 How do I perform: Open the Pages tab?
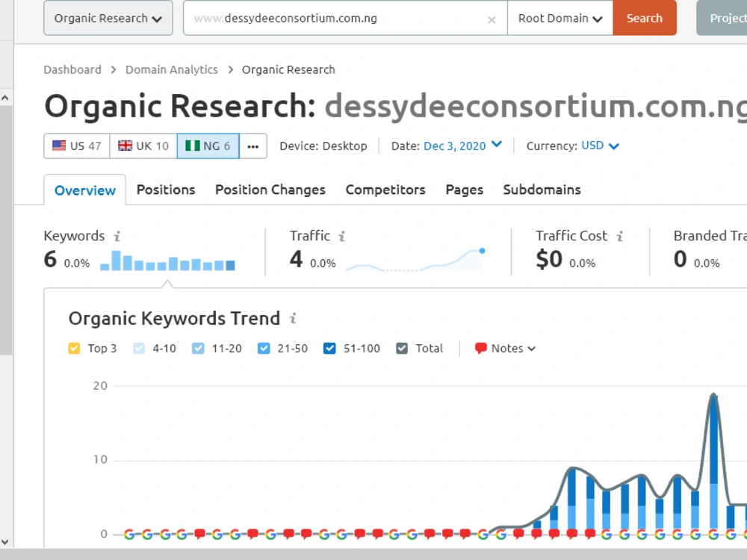tap(465, 190)
